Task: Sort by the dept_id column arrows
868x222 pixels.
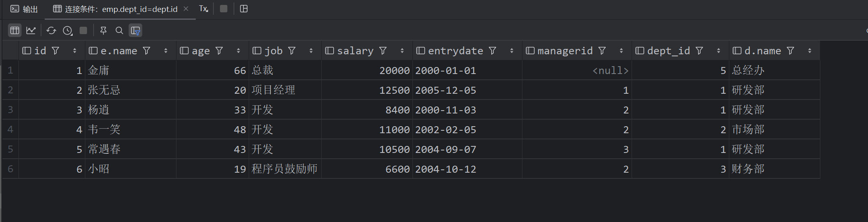Action: pos(719,51)
